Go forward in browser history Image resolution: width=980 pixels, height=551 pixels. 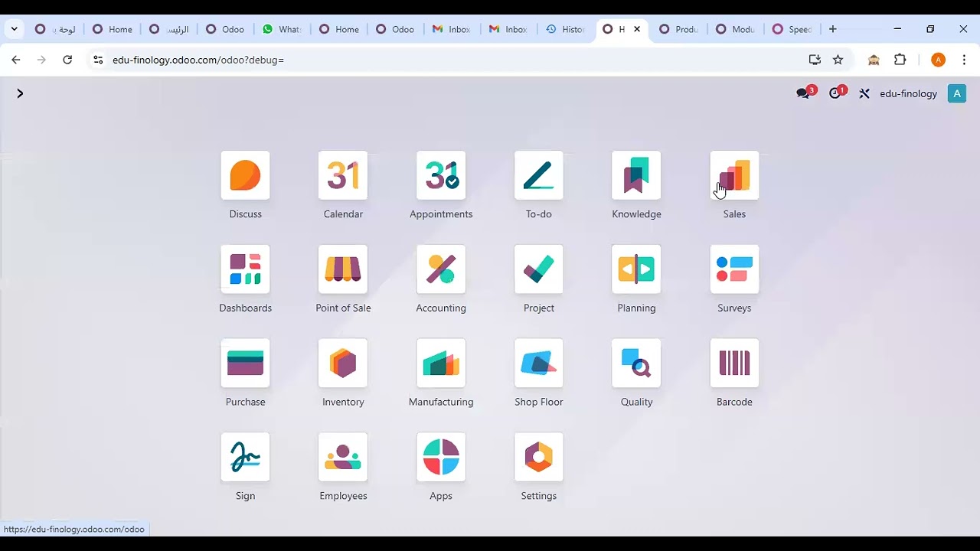pos(41,60)
